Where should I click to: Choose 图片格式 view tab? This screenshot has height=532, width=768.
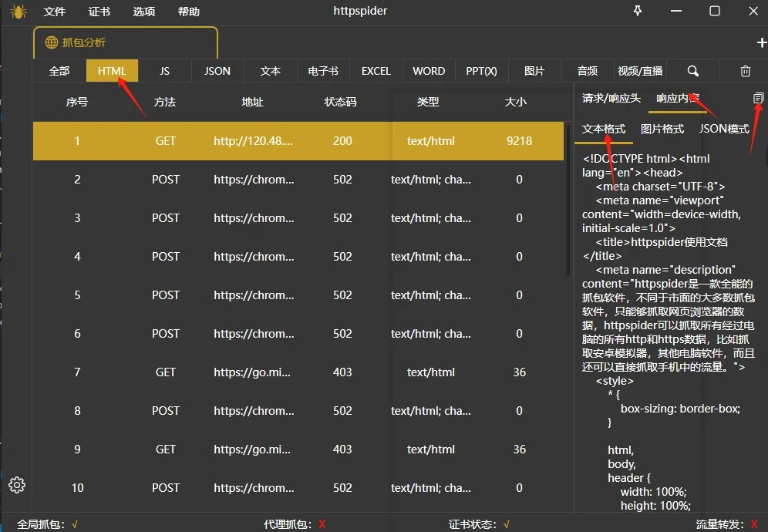(x=662, y=129)
